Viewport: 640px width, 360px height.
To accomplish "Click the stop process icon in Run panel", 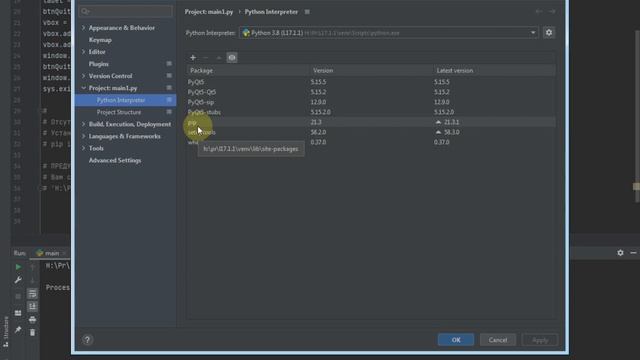I will click(x=18, y=296).
